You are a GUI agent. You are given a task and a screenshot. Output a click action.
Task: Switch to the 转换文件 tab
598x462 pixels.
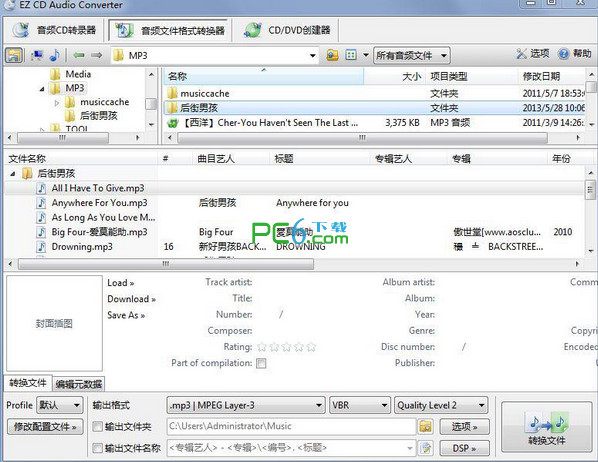(x=27, y=383)
